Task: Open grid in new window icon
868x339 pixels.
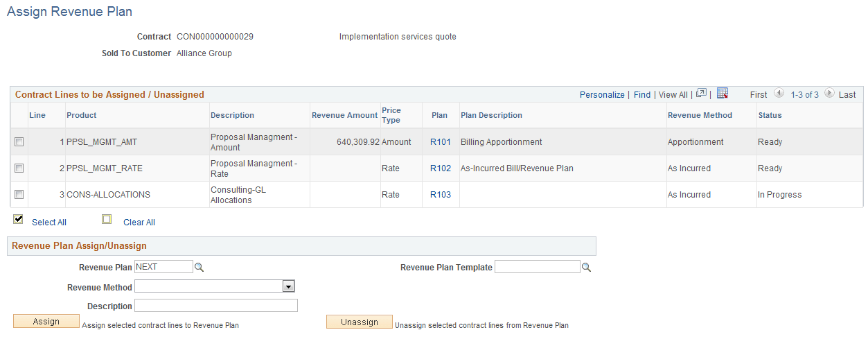Action: [x=701, y=94]
